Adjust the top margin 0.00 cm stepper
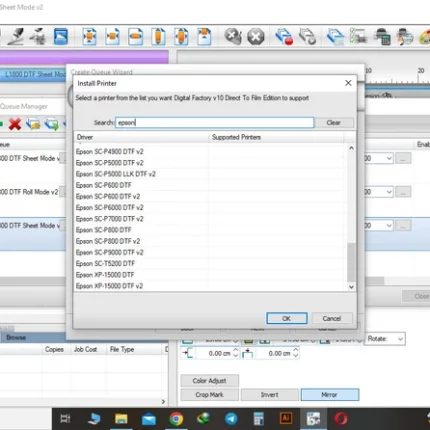Viewport: 430px width, 430px height. [x=295, y=353]
